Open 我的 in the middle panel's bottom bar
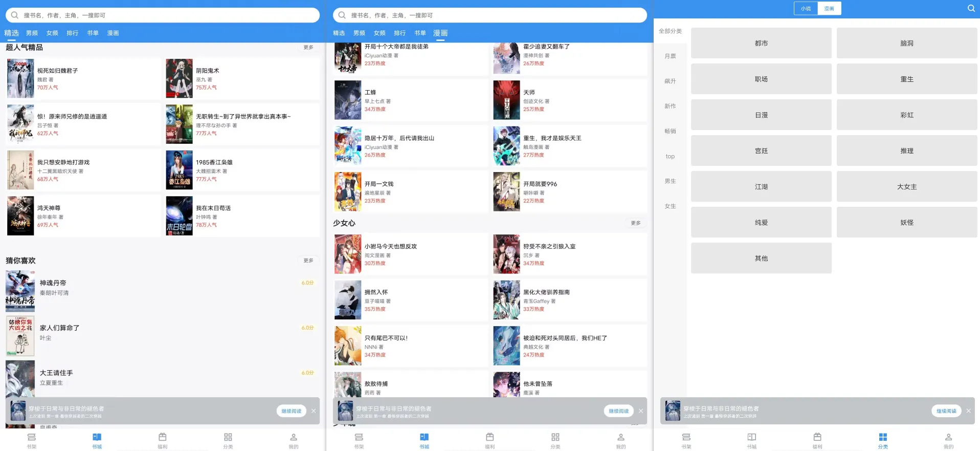The image size is (980, 451). (x=621, y=440)
